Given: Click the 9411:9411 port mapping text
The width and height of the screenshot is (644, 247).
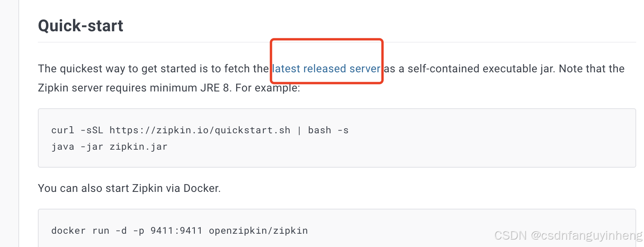Looking at the screenshot, I should pyautogui.click(x=176, y=231).
